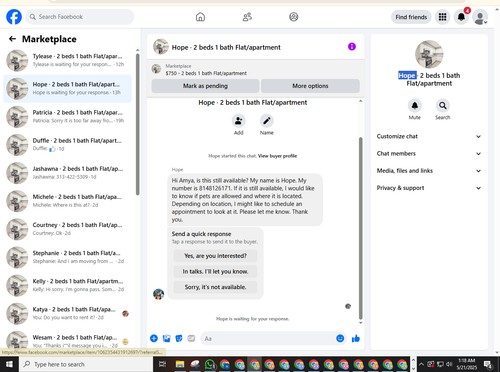This screenshot has width=500, height=372.
Task: Open File Explorer from taskbar
Action: tap(180, 364)
